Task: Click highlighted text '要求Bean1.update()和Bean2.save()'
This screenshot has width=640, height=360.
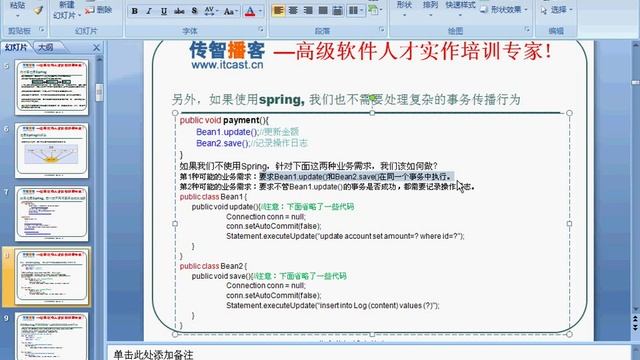Action: (x=318, y=177)
